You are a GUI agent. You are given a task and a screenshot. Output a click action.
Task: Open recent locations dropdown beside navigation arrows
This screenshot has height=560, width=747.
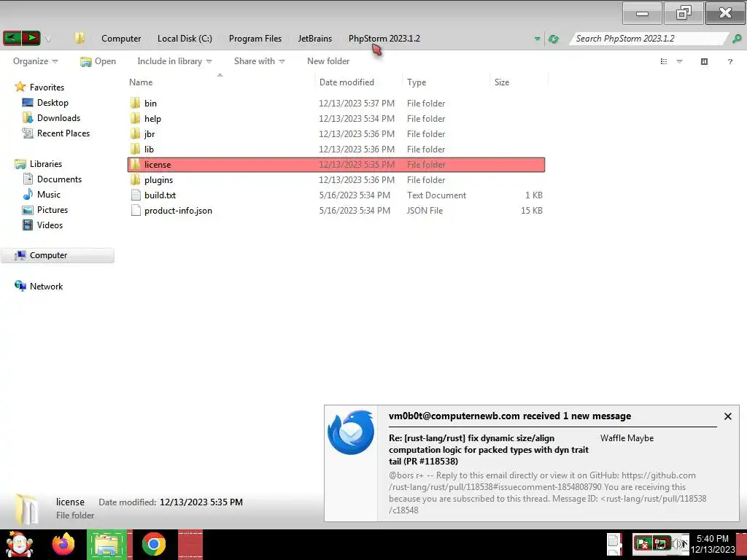point(48,39)
